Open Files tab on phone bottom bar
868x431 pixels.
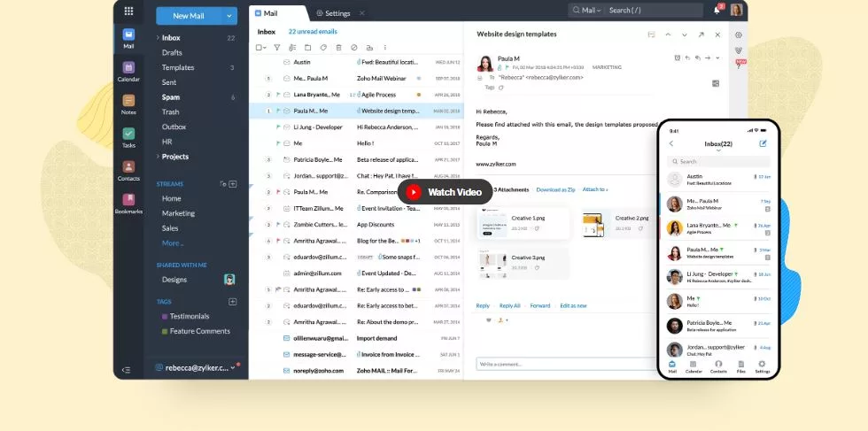pyautogui.click(x=740, y=366)
